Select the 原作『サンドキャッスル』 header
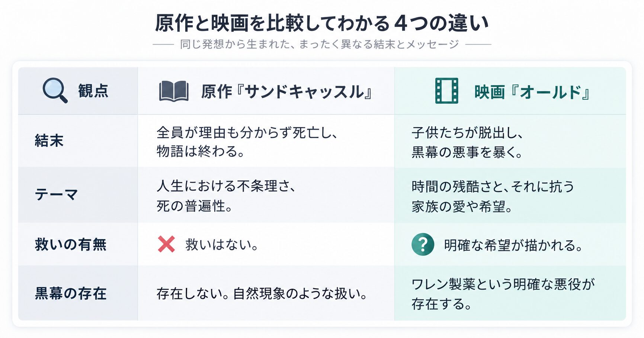 click(x=287, y=91)
